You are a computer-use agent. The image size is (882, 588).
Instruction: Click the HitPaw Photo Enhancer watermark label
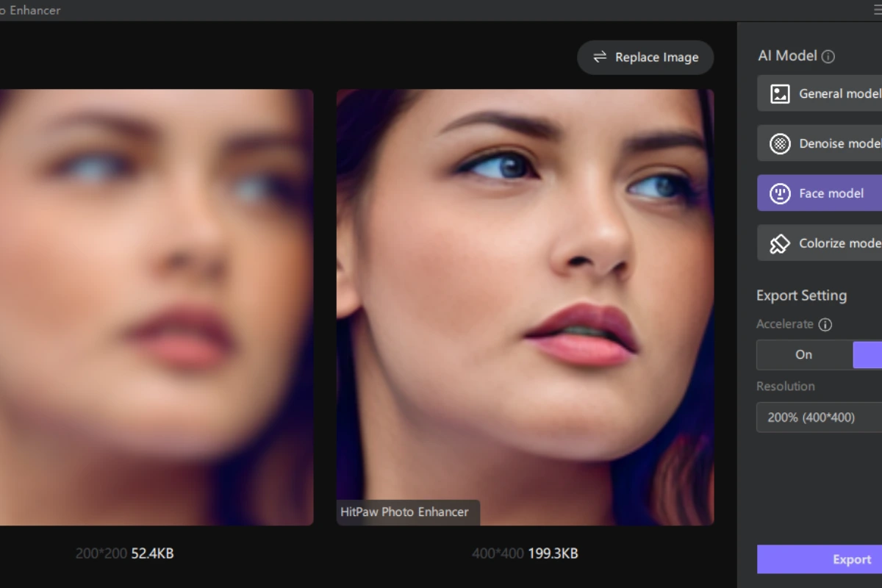pyautogui.click(x=404, y=512)
